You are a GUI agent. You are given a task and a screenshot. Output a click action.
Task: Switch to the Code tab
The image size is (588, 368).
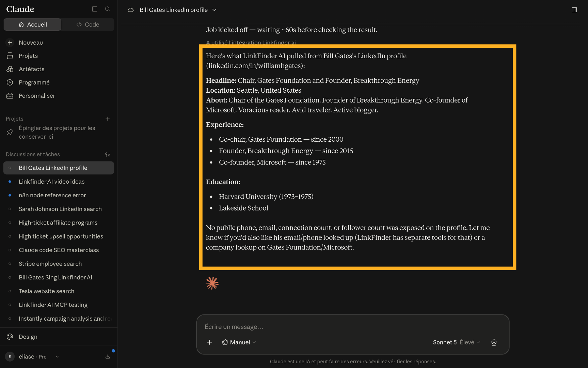88,25
